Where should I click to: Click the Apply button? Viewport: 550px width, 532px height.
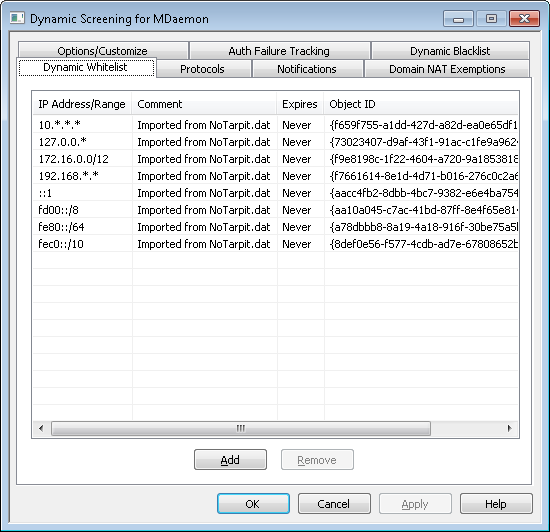[415, 504]
